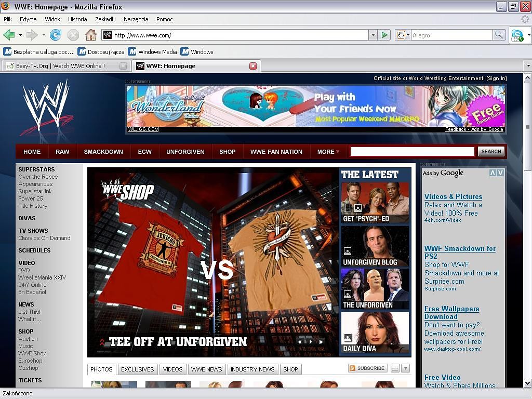Select the INDUSTRY NEWS content tab
This screenshot has height=399, width=532.
click(252, 369)
